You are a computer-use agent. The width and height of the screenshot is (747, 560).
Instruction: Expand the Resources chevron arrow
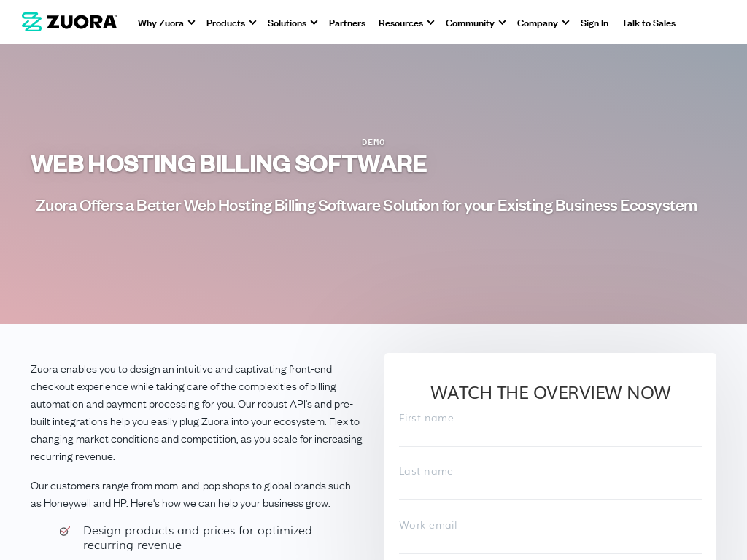point(430,23)
